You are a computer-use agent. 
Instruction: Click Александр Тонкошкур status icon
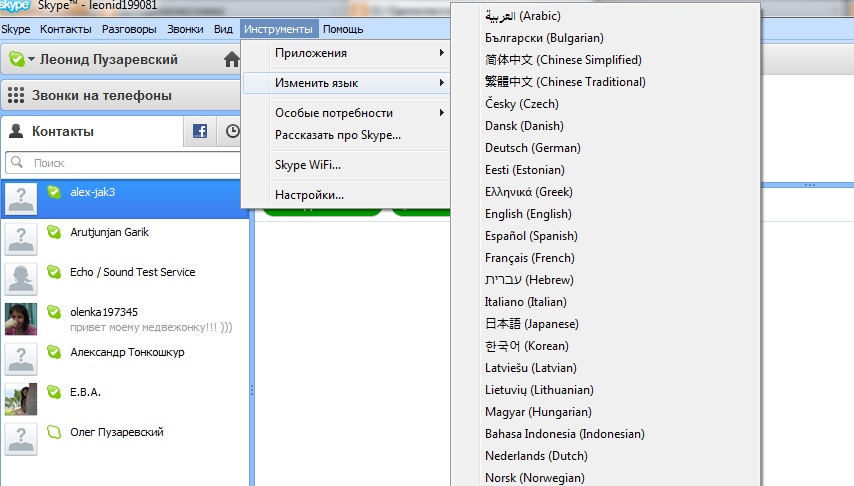pyautogui.click(x=54, y=352)
